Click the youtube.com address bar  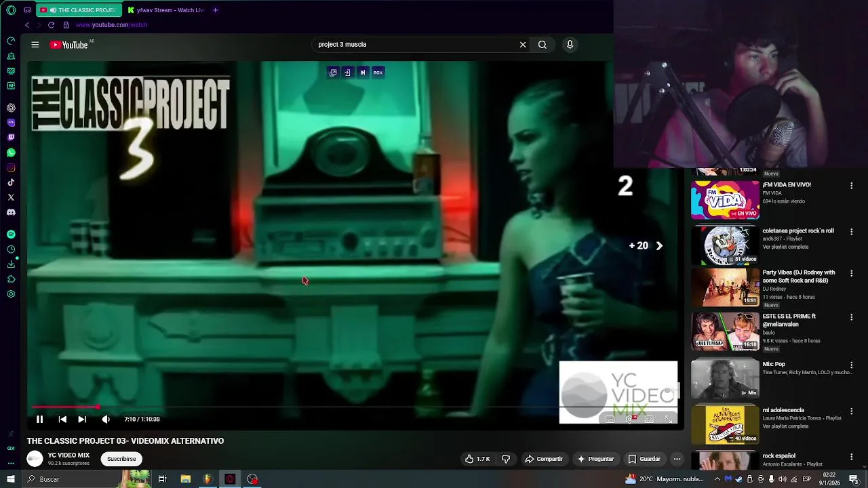111,25
